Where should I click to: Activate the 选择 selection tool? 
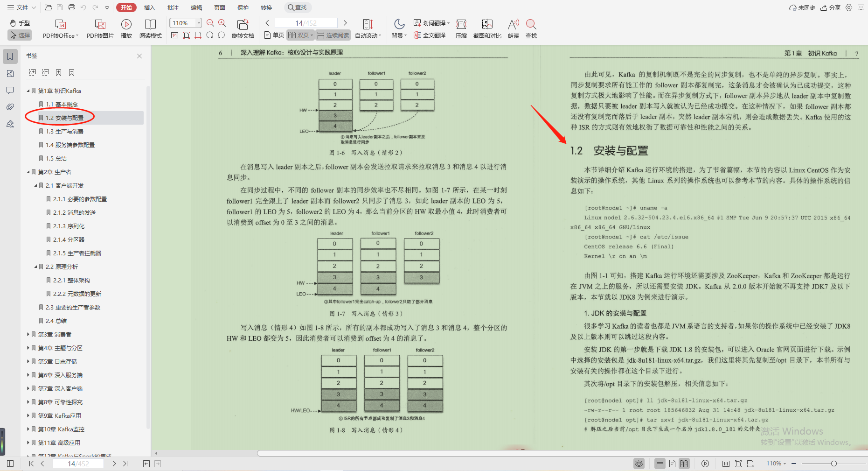click(20, 35)
